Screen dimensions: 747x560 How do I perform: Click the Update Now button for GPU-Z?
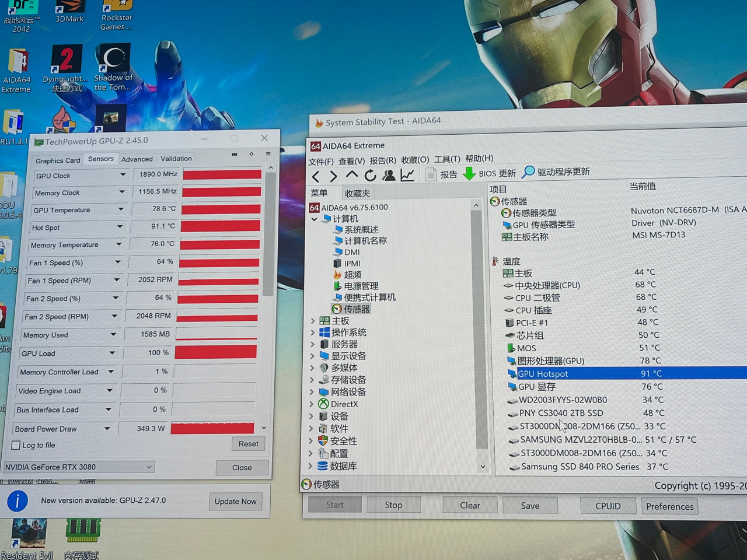[x=235, y=501]
